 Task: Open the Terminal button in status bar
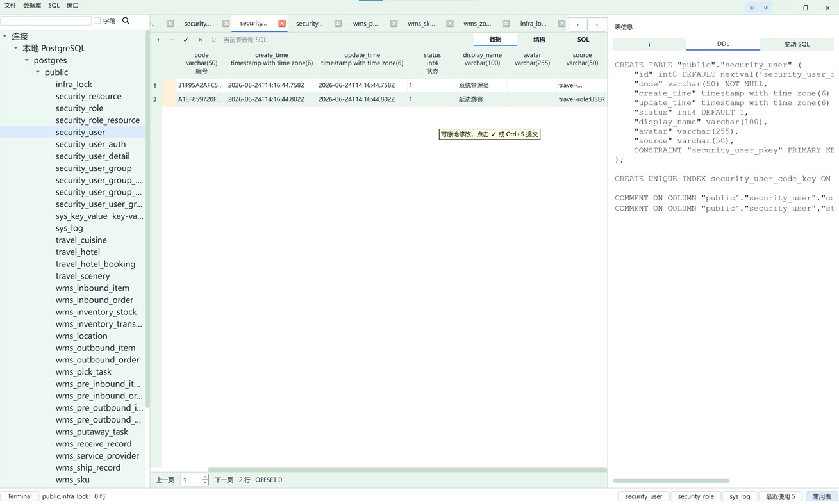point(20,496)
